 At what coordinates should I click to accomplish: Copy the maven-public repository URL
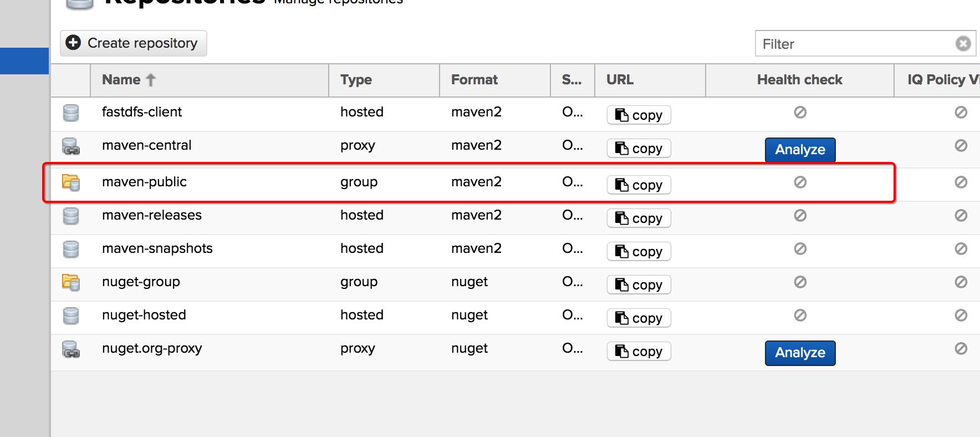(639, 185)
